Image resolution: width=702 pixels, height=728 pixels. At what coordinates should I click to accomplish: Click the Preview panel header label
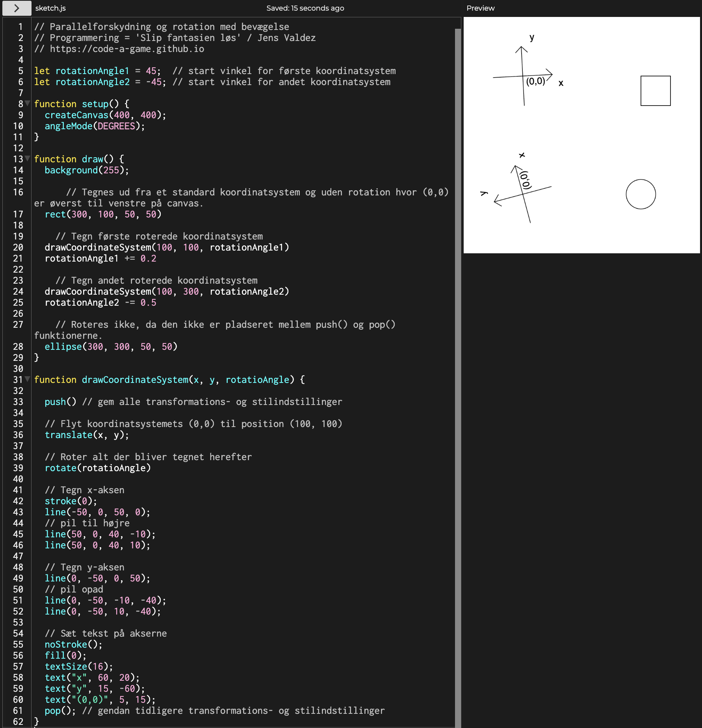[480, 8]
